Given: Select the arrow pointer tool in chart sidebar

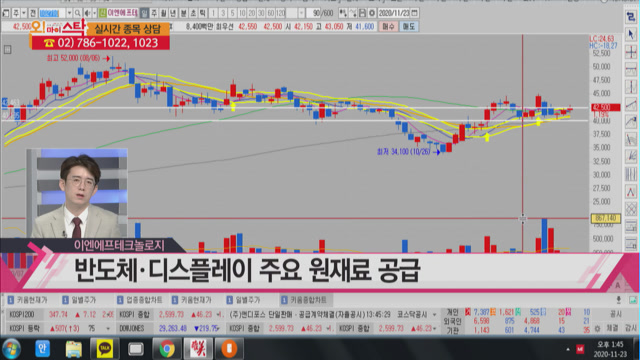Looking at the screenshot, I should click(x=631, y=35).
